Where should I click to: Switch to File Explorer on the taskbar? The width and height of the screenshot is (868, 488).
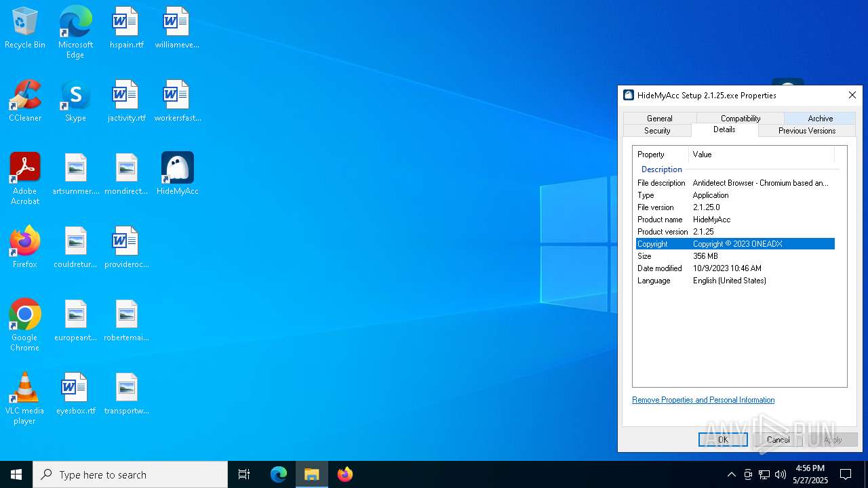312,474
